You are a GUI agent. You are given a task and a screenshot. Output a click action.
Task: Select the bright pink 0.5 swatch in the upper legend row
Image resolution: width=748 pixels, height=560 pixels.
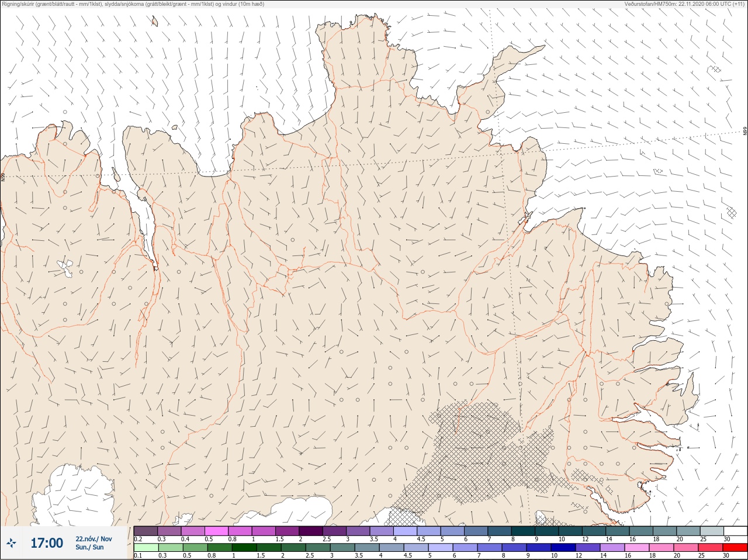(x=216, y=531)
